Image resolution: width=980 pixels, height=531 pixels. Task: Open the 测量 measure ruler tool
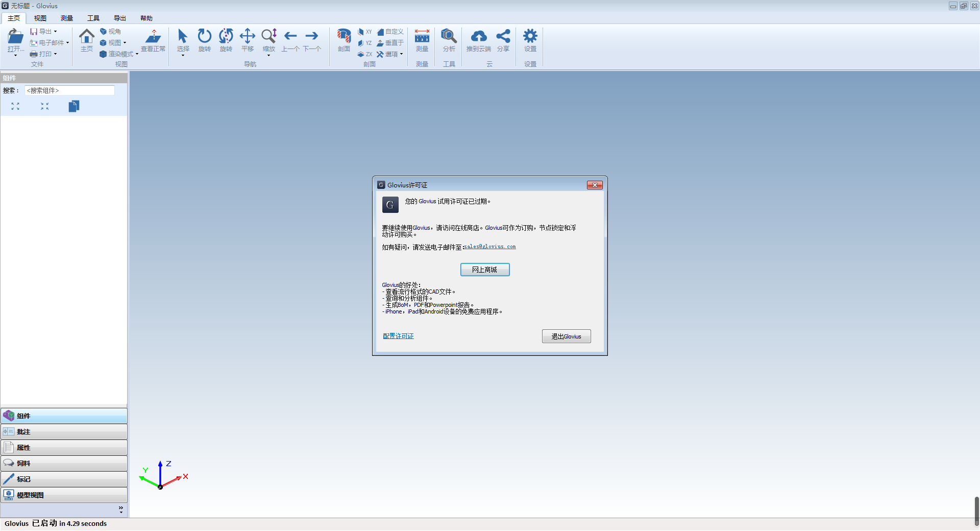(422, 36)
